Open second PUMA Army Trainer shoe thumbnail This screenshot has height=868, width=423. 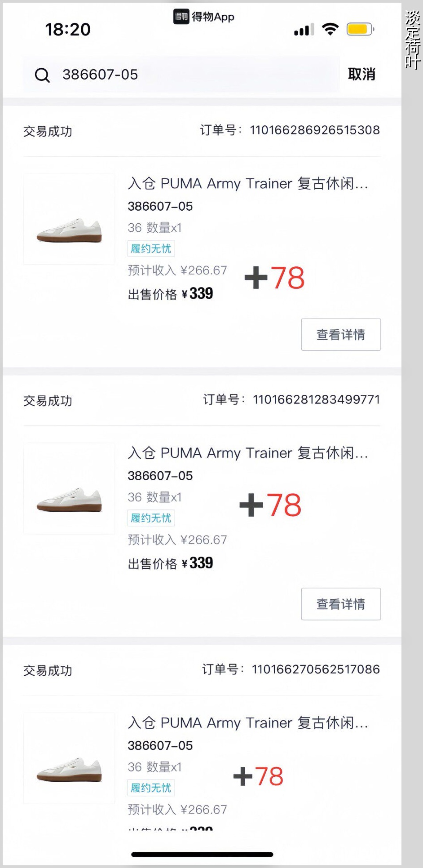pos(69,489)
